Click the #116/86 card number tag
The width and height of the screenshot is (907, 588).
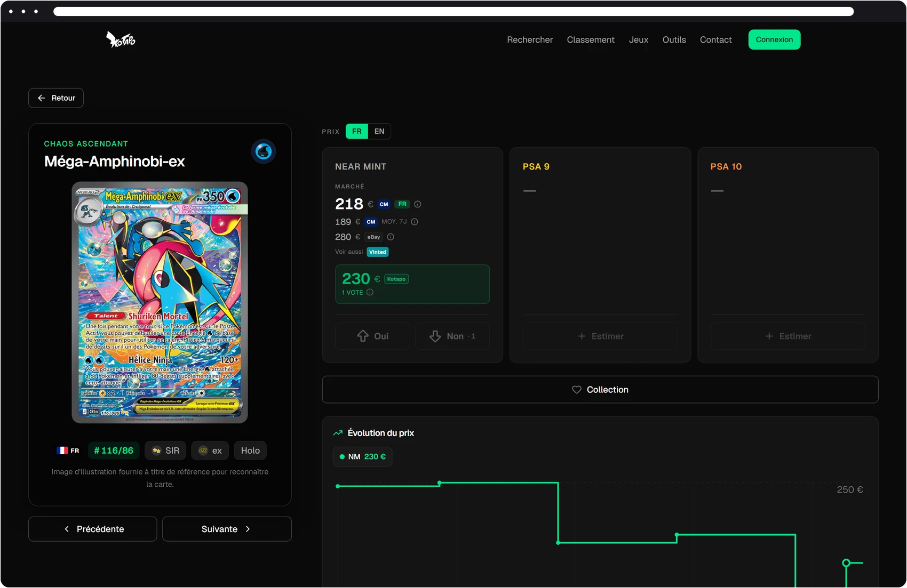click(x=114, y=450)
